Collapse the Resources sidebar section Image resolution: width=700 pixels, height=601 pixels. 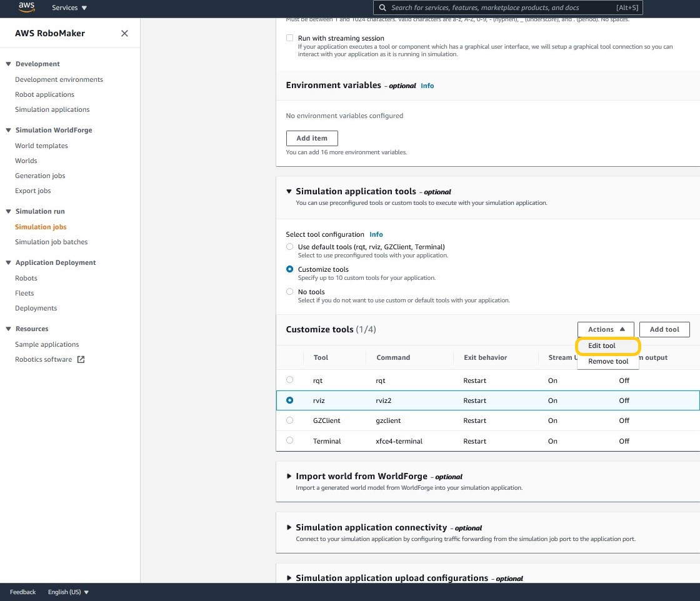pyautogui.click(x=8, y=329)
